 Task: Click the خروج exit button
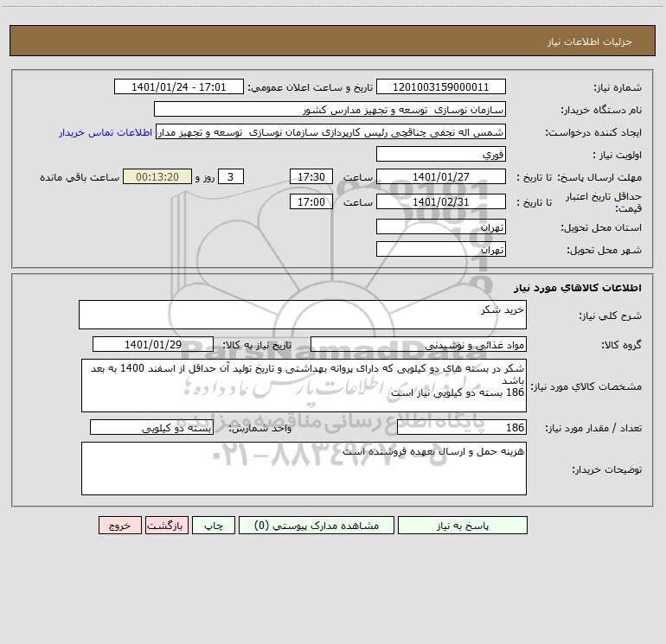[x=119, y=525]
